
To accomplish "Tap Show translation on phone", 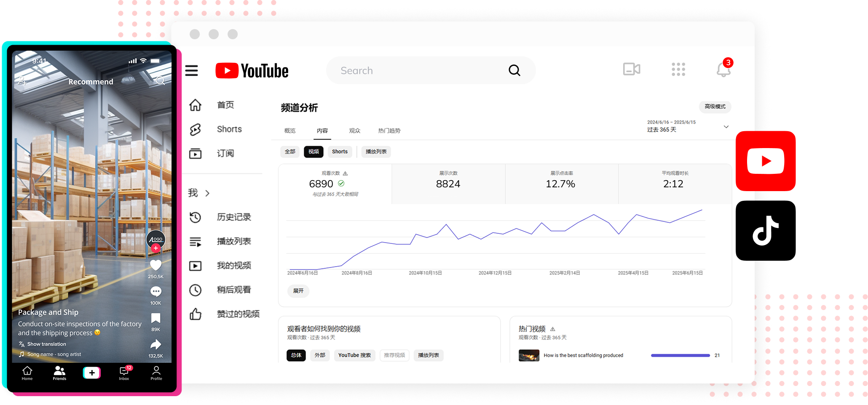I will pyautogui.click(x=42, y=344).
